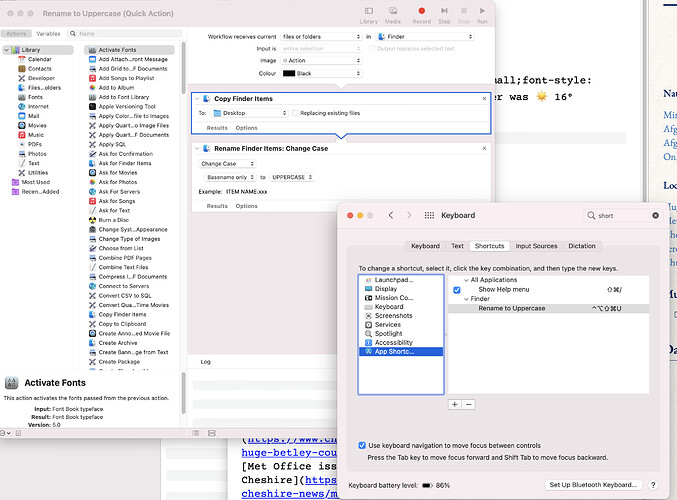Open the Change Case action type dropdown
Viewport: 677px width, 500px height.
[x=228, y=164]
